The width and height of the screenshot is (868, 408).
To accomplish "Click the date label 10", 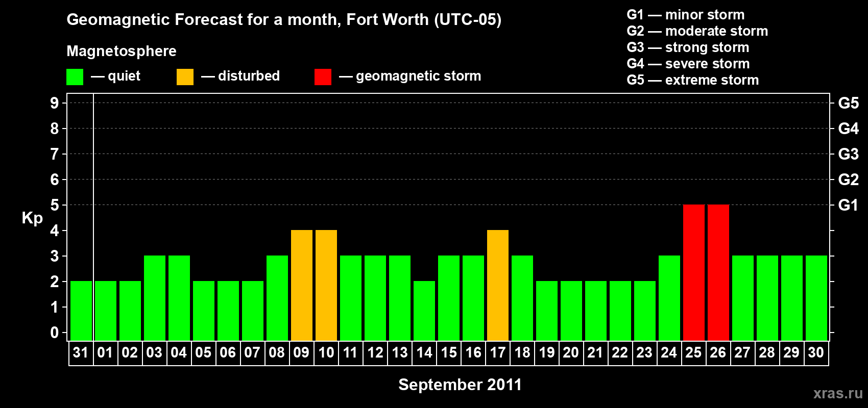I will pyautogui.click(x=326, y=352).
